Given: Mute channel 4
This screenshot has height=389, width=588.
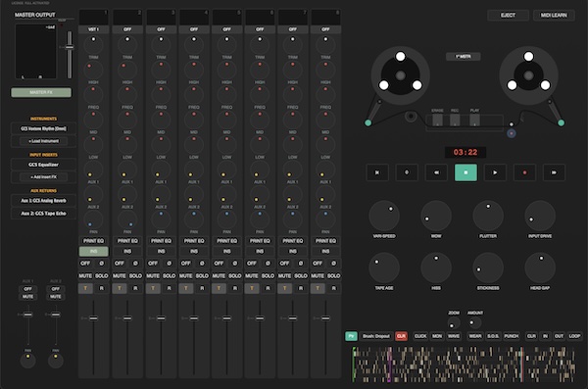Looking at the screenshot, I should pos(185,275).
